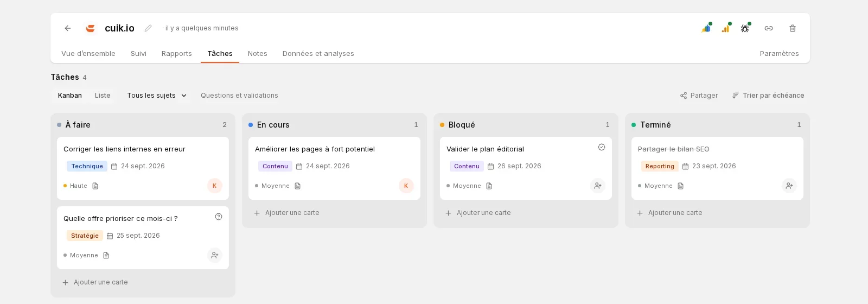Click the cuik.io orange logo icon
Screen dimensions: 868x304
click(x=91, y=28)
